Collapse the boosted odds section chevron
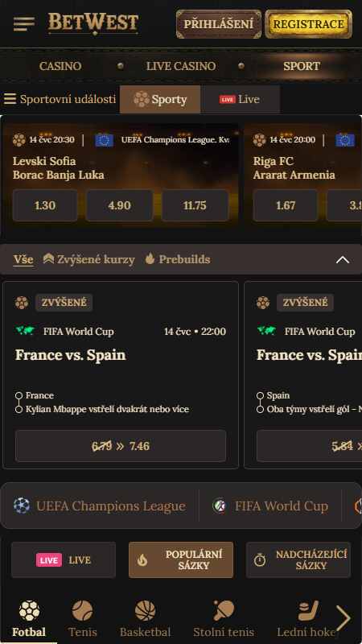This screenshot has height=644, width=362. point(343,259)
